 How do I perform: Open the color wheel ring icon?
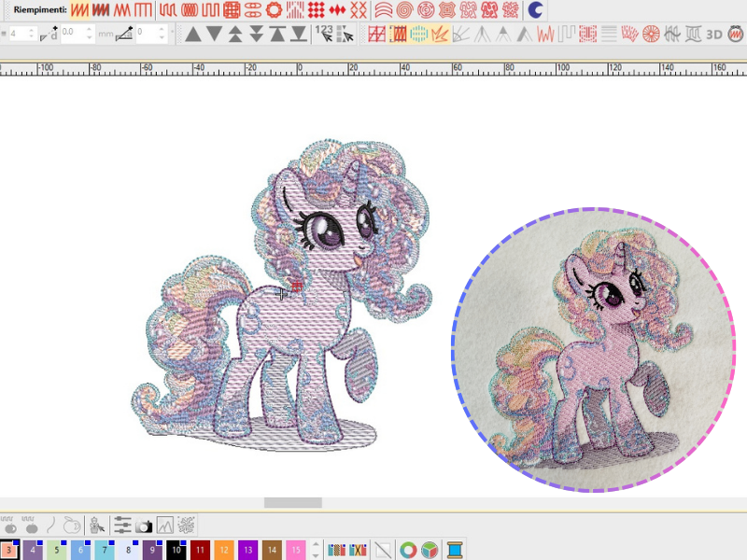click(408, 550)
